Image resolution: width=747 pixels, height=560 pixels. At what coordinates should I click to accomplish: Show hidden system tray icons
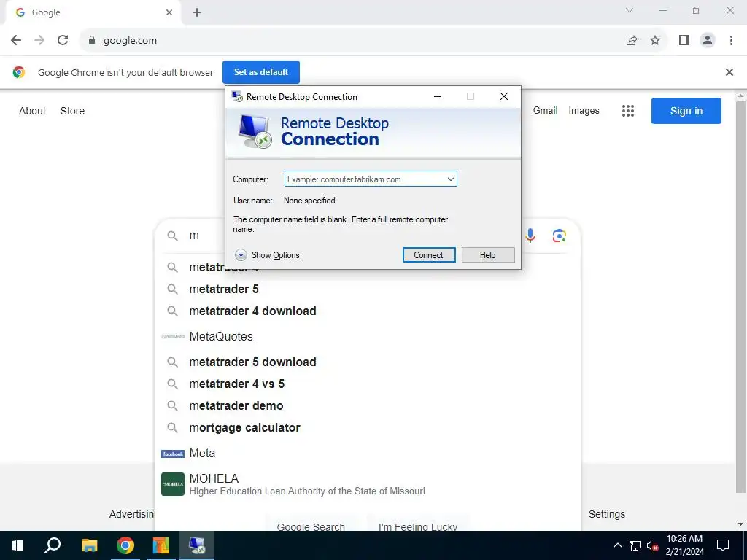617,545
